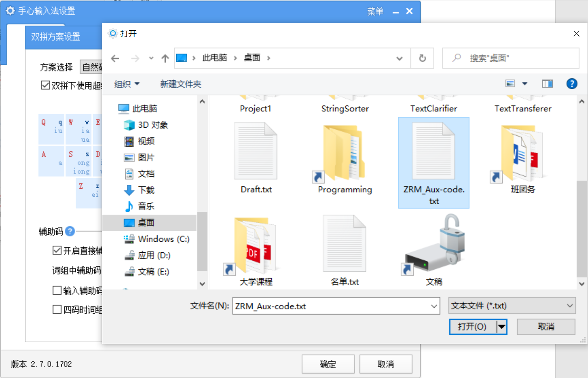
Task: Open the 菜单 menu in the title bar
Action: coord(375,11)
